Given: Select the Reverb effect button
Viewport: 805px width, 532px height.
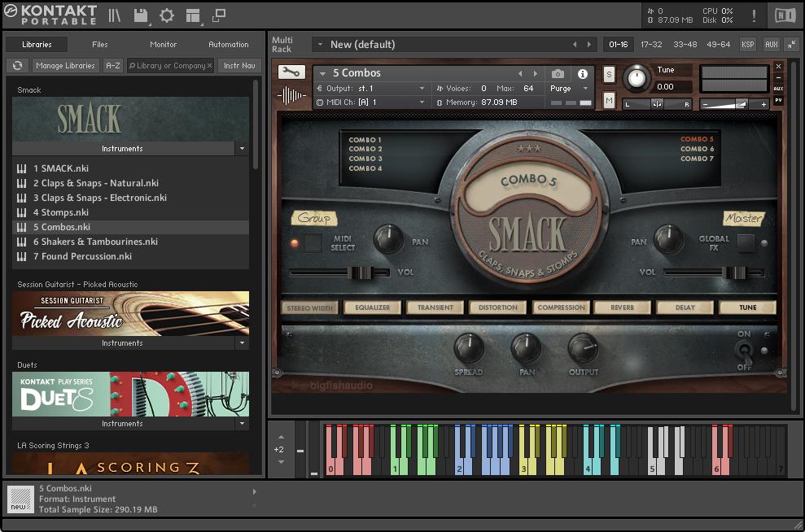Looking at the screenshot, I should (622, 307).
